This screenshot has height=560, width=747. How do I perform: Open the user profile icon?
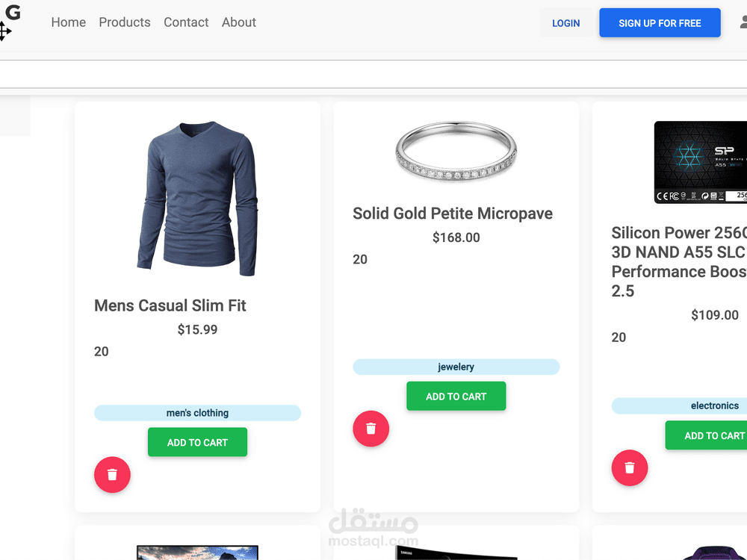pyautogui.click(x=743, y=23)
